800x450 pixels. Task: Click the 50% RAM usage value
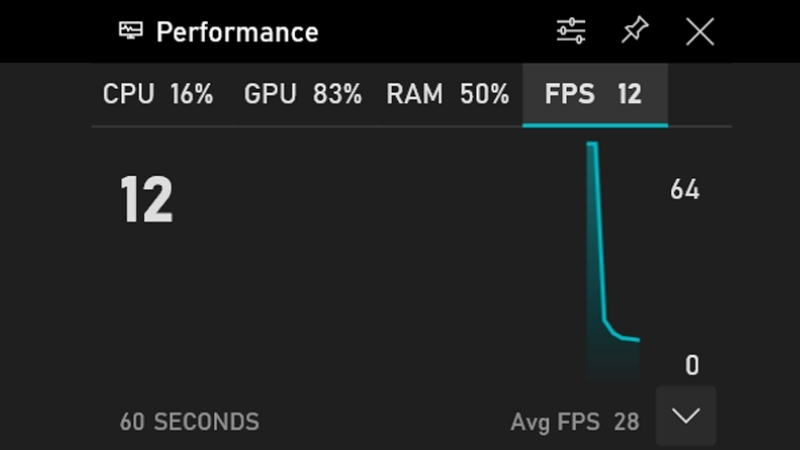coord(485,95)
